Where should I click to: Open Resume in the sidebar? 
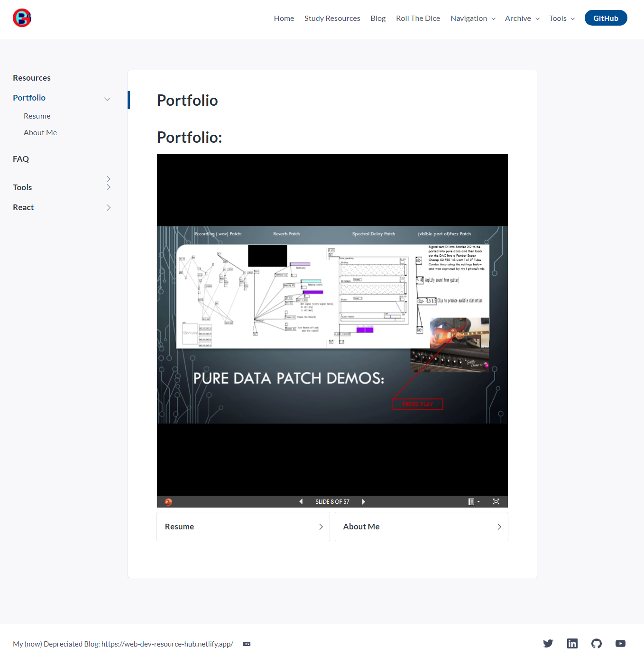tap(37, 116)
